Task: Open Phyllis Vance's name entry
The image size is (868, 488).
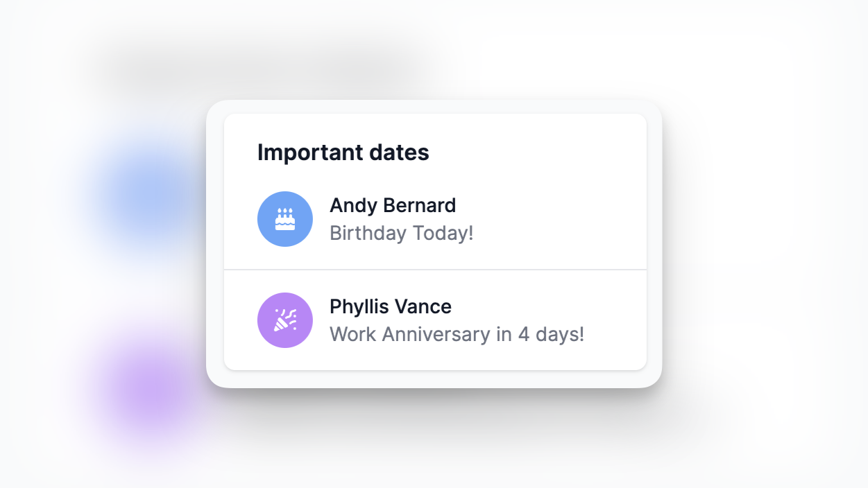Action: tap(390, 306)
